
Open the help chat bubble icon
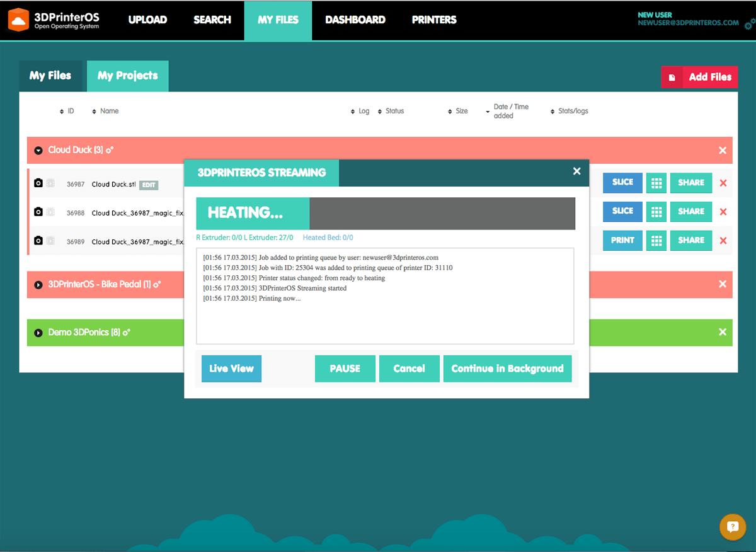[x=732, y=527]
